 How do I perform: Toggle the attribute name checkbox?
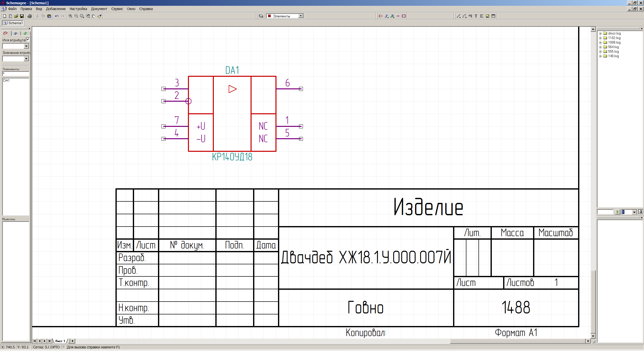click(28, 40)
